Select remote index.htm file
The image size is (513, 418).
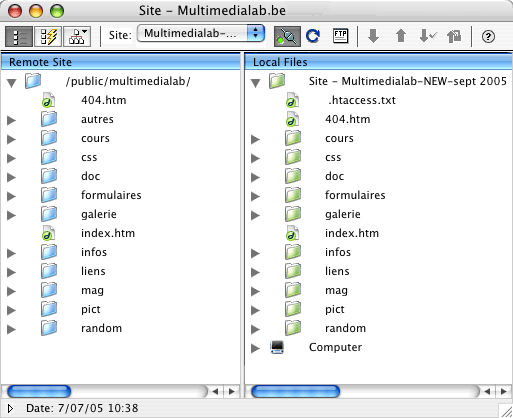108,233
